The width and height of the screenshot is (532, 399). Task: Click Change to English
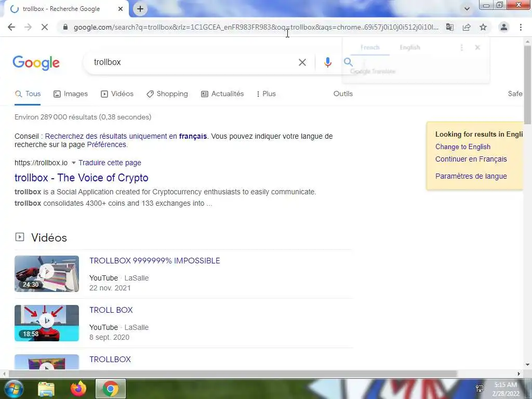click(463, 147)
